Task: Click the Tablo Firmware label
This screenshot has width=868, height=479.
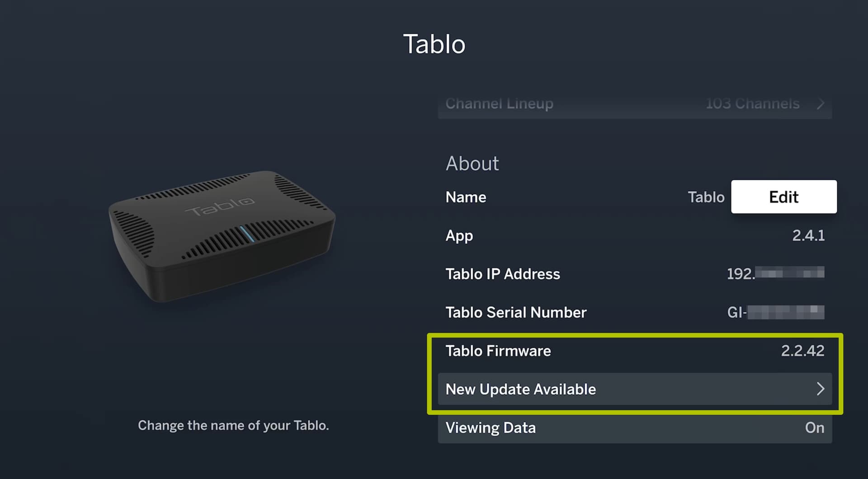Action: tap(498, 351)
